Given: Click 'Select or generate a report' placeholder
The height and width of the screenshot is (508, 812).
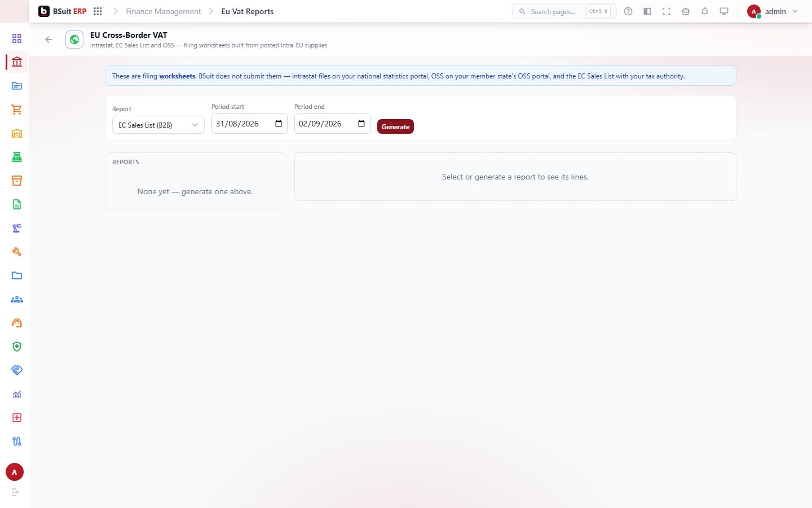Looking at the screenshot, I should point(515,177).
